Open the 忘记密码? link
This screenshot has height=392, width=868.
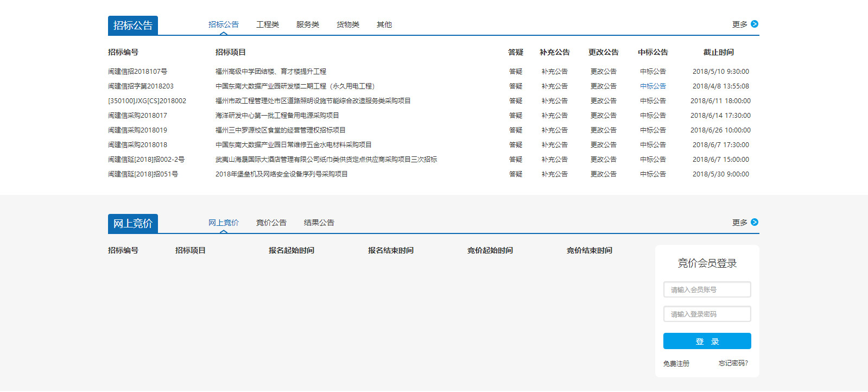click(x=733, y=363)
